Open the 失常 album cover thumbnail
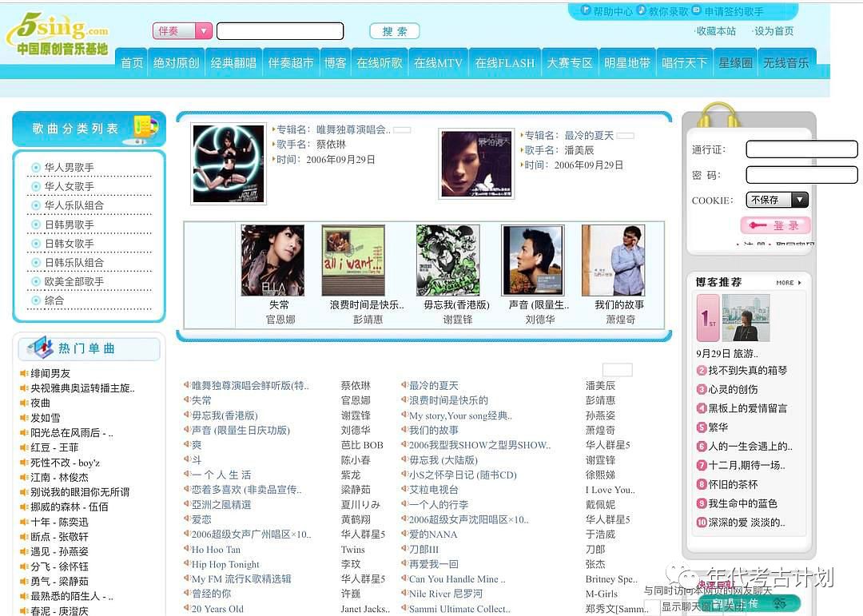The width and height of the screenshot is (863, 616). pos(272,260)
